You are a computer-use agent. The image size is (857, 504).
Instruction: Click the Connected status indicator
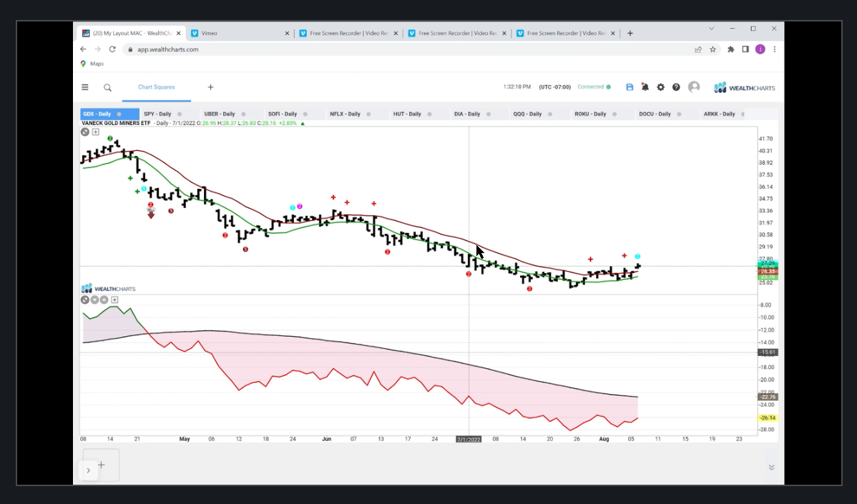coord(594,87)
